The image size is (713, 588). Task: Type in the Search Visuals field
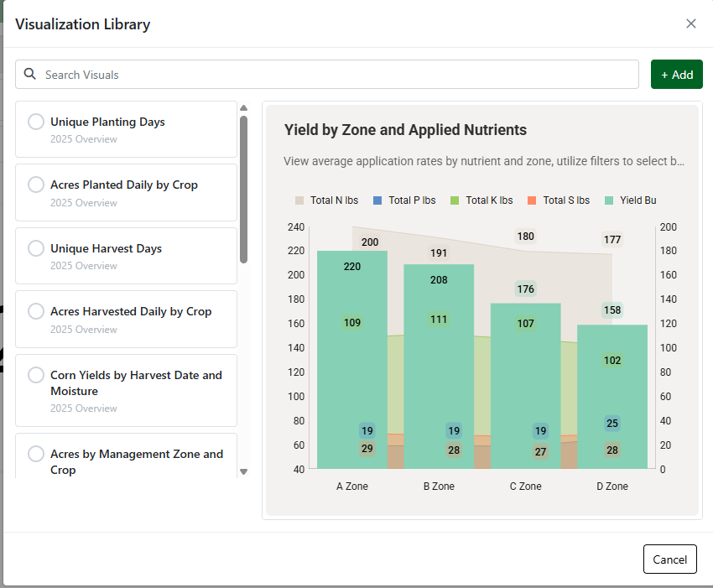click(336, 75)
